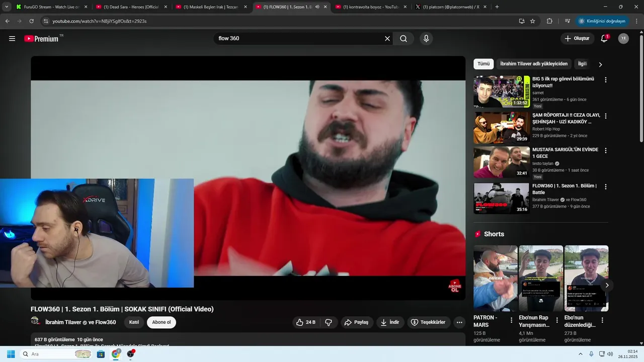This screenshot has height=362, width=644.
Task: Switch to the Dead Sara - Heroes tab
Action: [130, 7]
